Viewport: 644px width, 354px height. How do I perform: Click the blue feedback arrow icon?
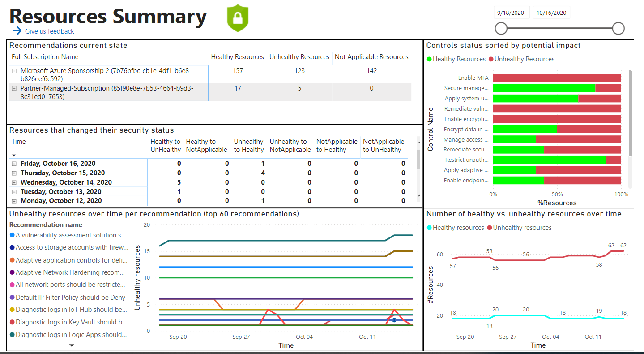(x=17, y=31)
